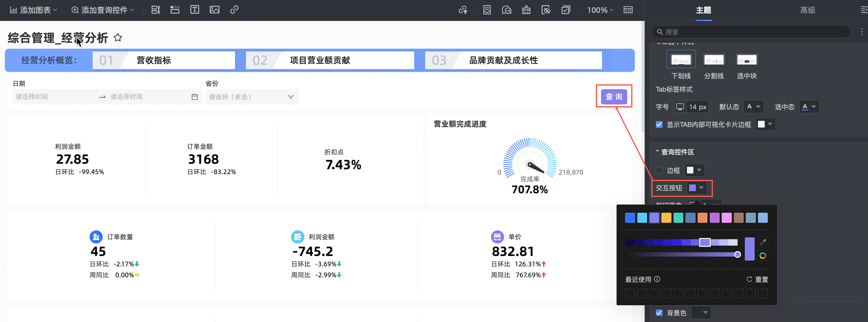Screen dimensions: 868x322
Task: Enable the 边框 checkbox
Action: click(x=659, y=171)
